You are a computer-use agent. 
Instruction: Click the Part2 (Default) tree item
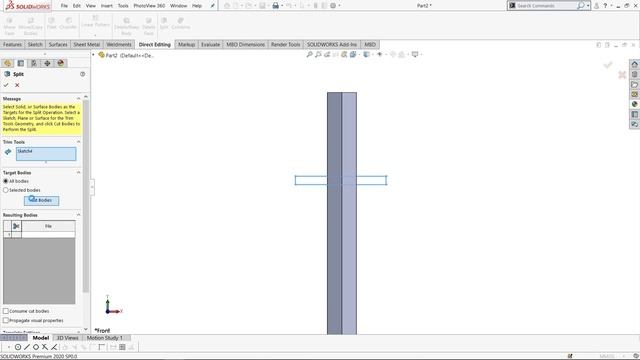pos(126,55)
